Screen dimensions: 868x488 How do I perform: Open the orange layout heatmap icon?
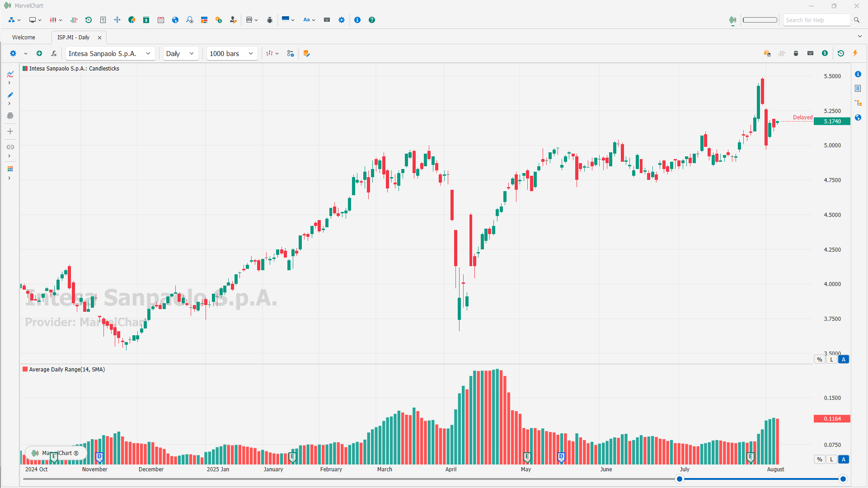click(x=204, y=20)
